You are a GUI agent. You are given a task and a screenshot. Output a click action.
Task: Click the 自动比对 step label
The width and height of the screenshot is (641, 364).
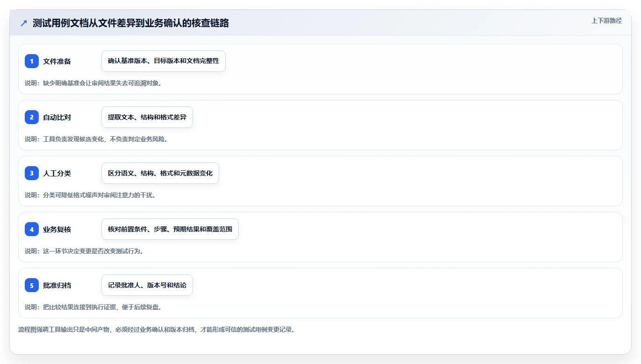(57, 117)
